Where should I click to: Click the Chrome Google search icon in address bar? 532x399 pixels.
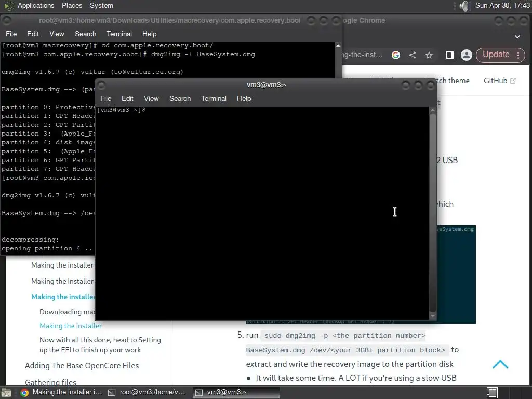coord(395,55)
